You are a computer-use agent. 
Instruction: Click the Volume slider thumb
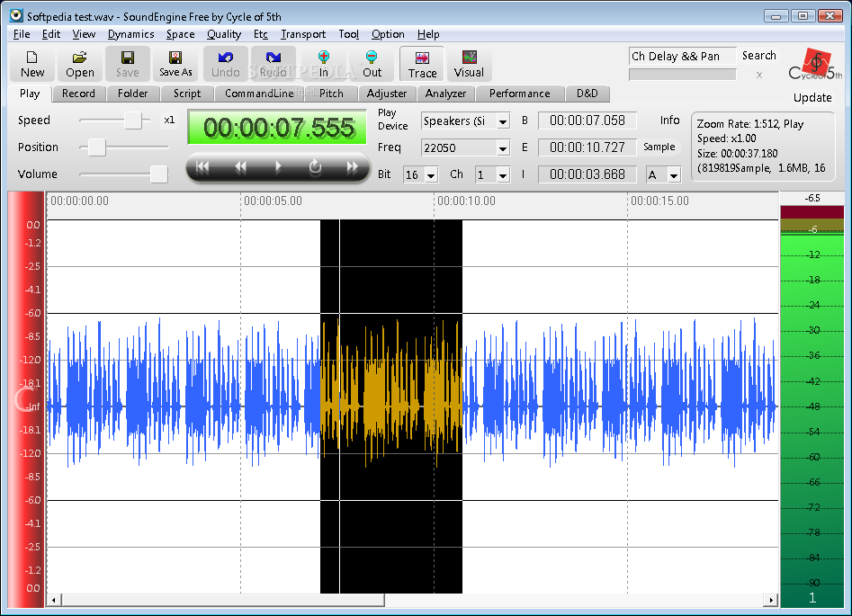158,174
